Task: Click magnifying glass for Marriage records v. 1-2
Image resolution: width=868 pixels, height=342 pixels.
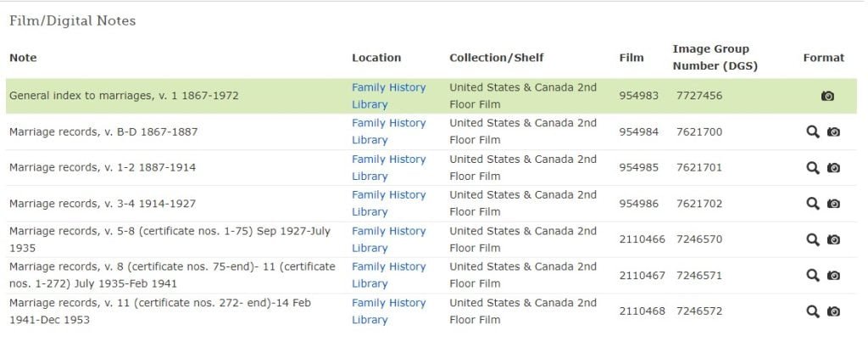Action: coord(812,167)
